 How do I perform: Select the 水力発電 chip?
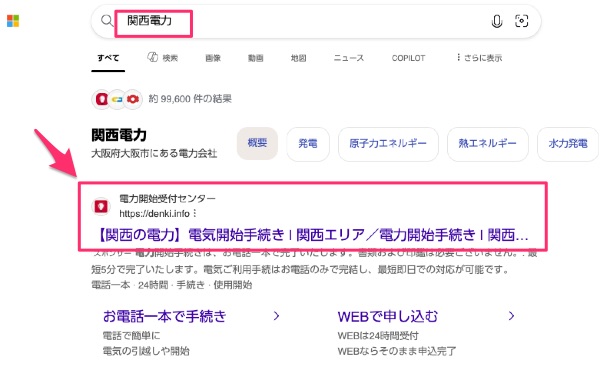568,144
